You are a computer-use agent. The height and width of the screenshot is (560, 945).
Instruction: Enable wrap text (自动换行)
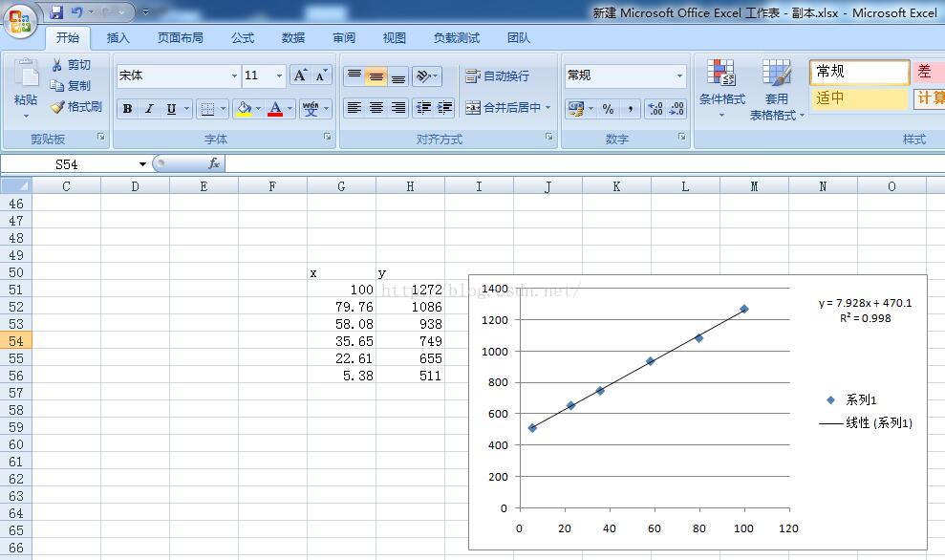click(x=497, y=75)
